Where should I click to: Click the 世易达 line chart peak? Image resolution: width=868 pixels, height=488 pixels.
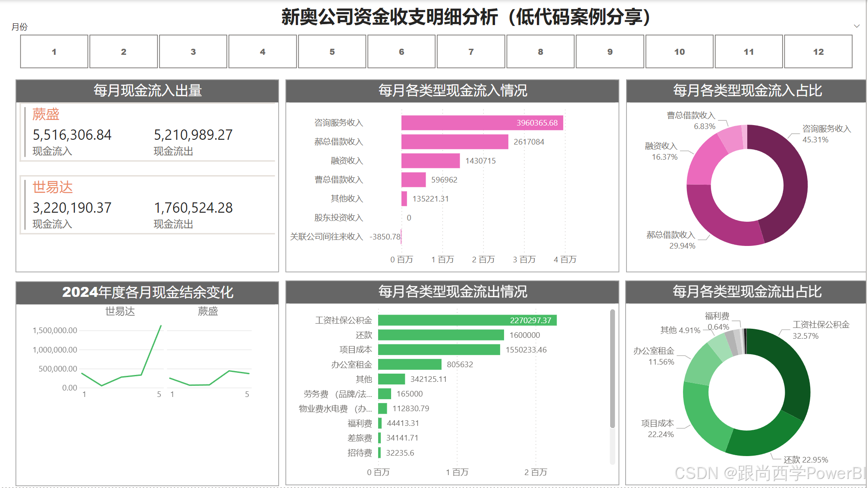[x=161, y=326]
